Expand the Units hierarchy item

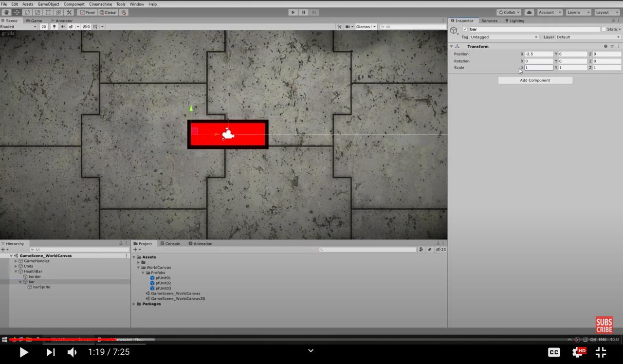pyautogui.click(x=16, y=266)
